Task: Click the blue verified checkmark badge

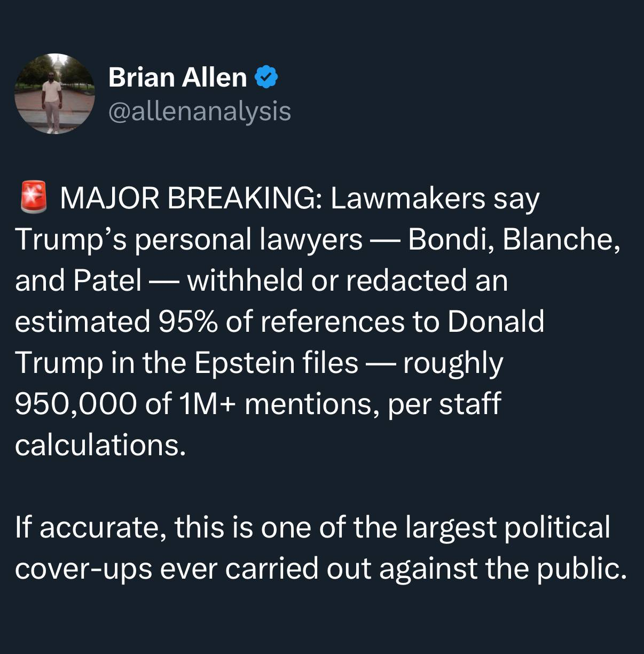Action: [x=266, y=77]
